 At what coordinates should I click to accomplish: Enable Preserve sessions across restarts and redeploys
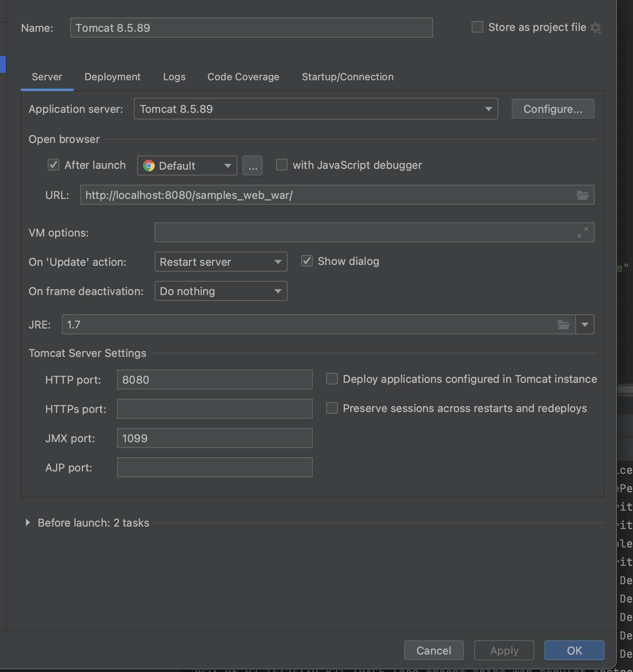(332, 408)
